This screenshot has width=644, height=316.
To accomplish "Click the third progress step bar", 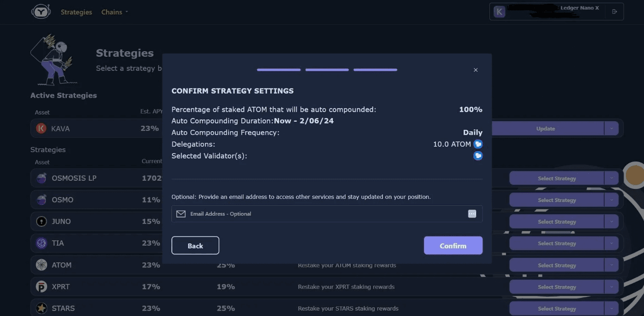I will click(x=376, y=70).
